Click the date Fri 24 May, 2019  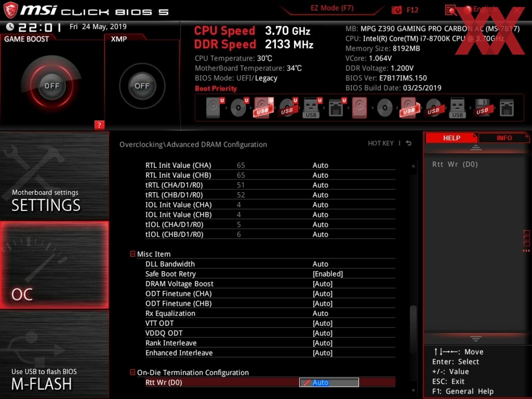click(x=98, y=27)
